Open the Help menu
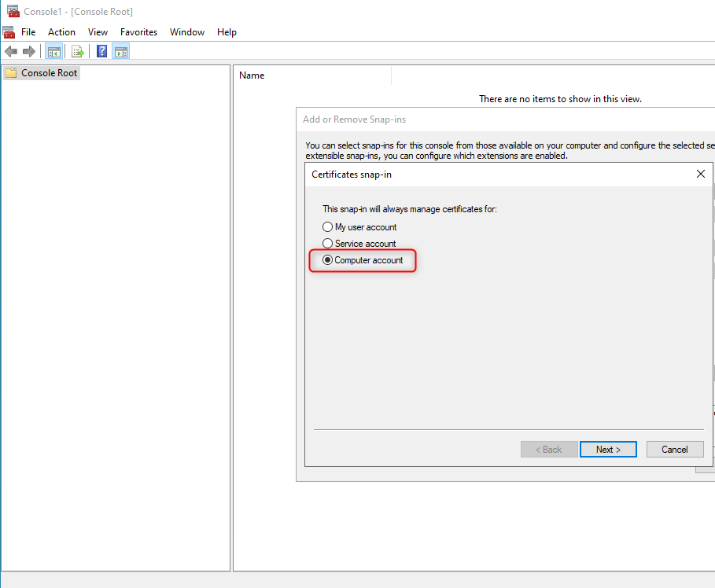This screenshot has height=588, width=715. [x=227, y=32]
